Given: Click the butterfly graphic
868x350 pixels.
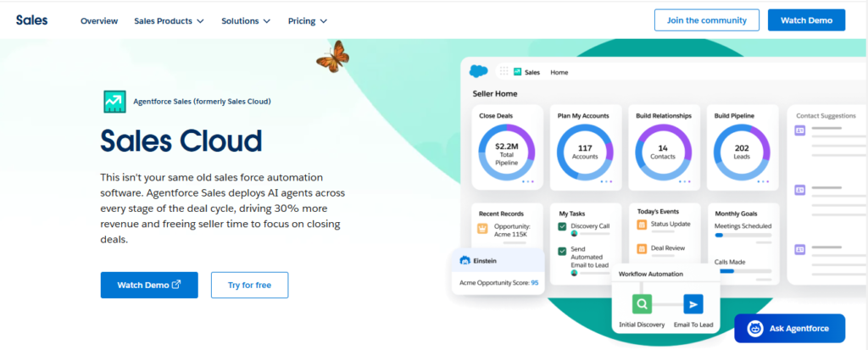Looking at the screenshot, I should (x=332, y=56).
